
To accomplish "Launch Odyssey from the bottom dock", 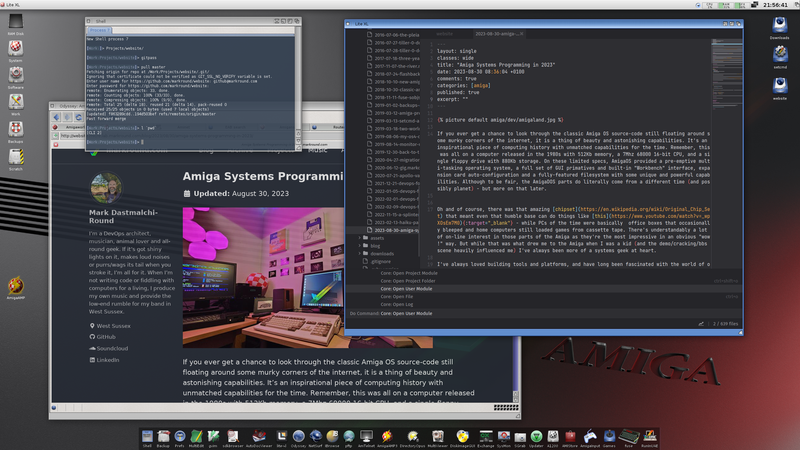I will pyautogui.click(x=298, y=435).
